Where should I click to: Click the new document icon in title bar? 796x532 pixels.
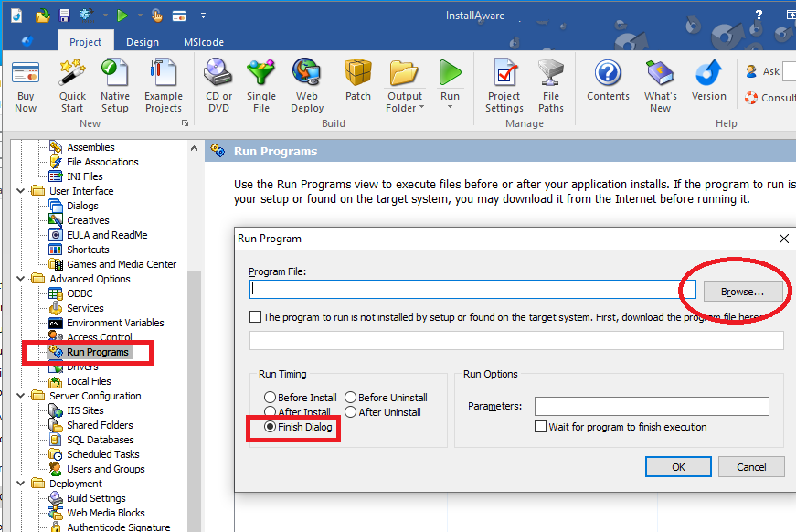pyautogui.click(x=16, y=16)
